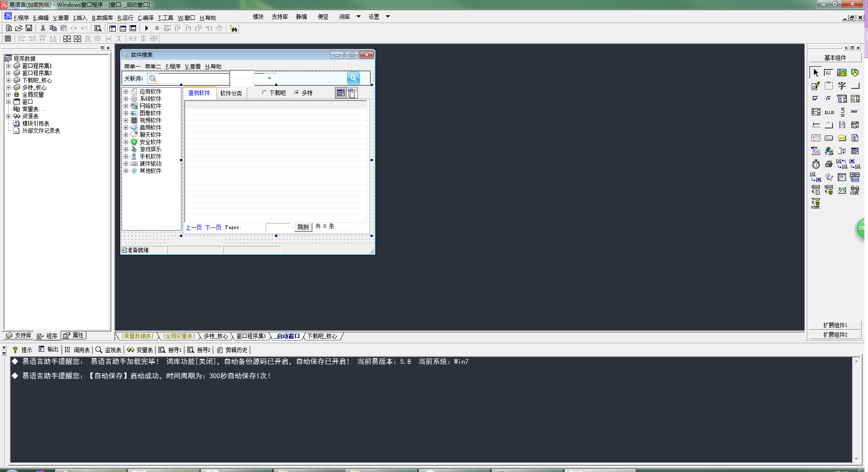Screen dimensions: 868x472
Task: Click the output panel scrollbar down arrow
Action: tap(856, 459)
